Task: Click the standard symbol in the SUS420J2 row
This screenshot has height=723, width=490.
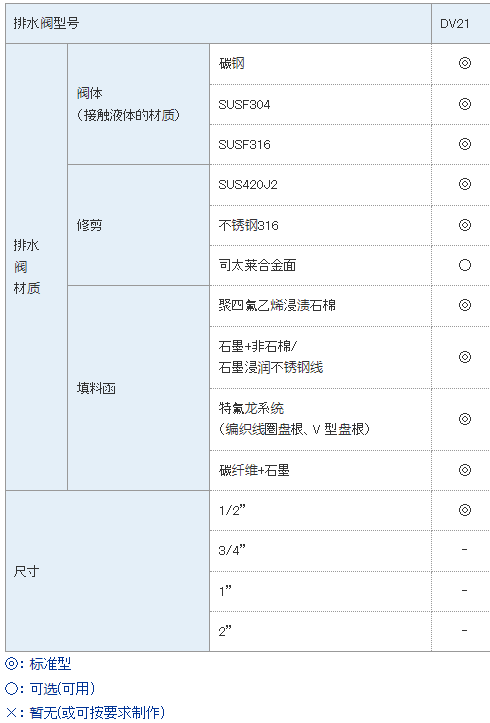Action: pos(465,184)
